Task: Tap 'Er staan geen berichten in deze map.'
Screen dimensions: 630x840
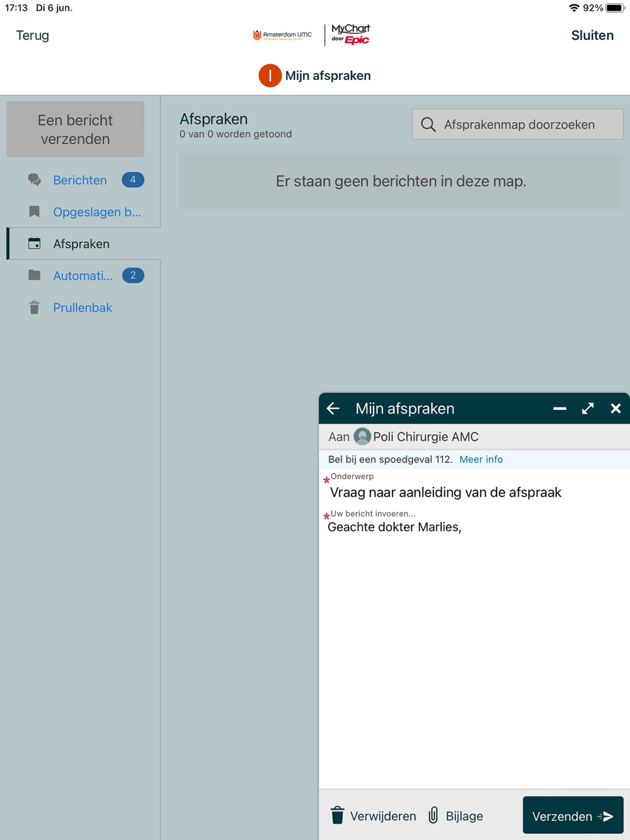Action: 401,181
